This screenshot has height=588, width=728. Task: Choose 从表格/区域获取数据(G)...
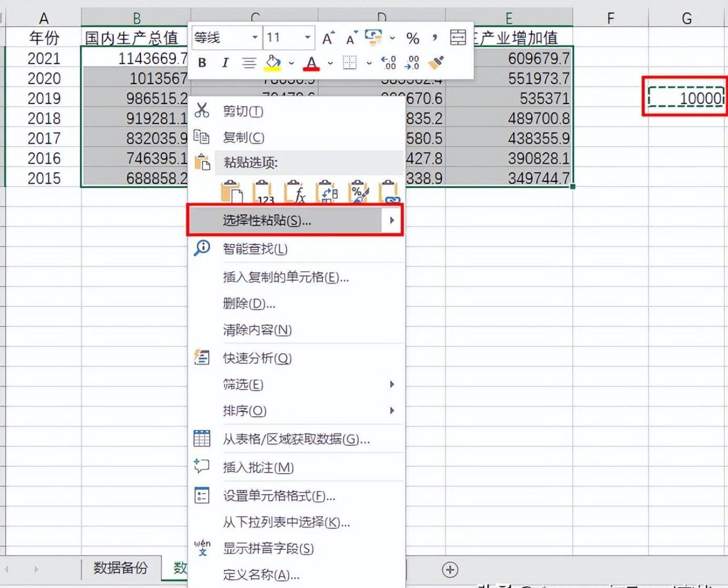point(296,439)
